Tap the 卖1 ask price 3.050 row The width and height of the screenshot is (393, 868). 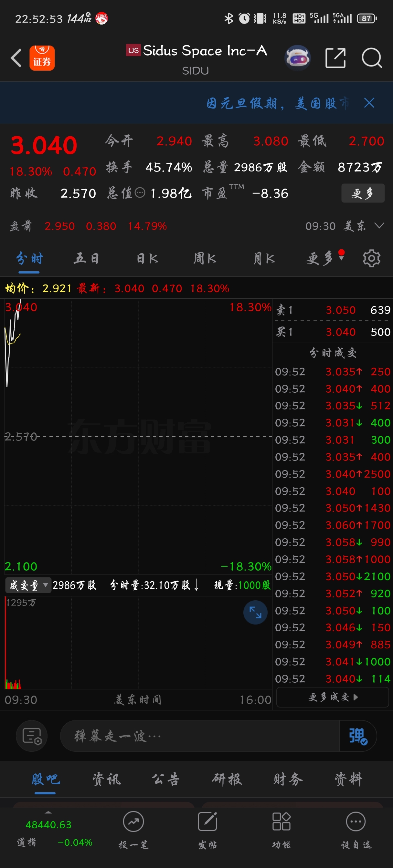coord(333,310)
